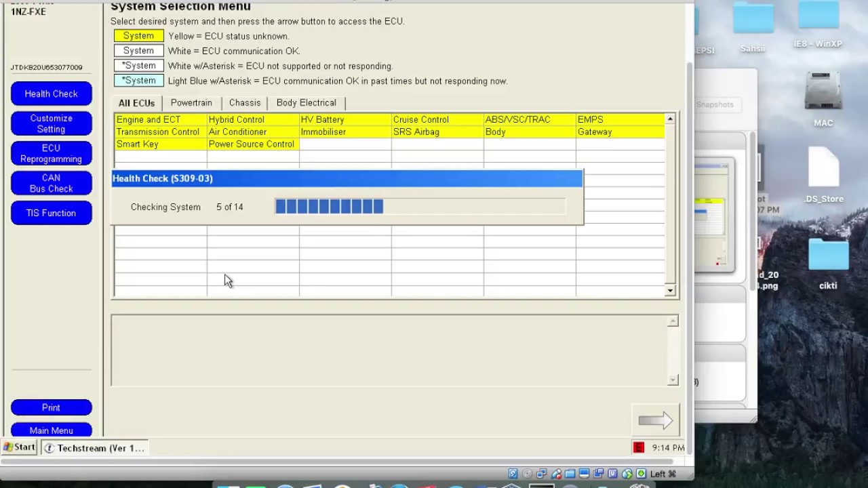Viewport: 868px width, 488px height.
Task: Open TIS Function
Action: click(52, 213)
